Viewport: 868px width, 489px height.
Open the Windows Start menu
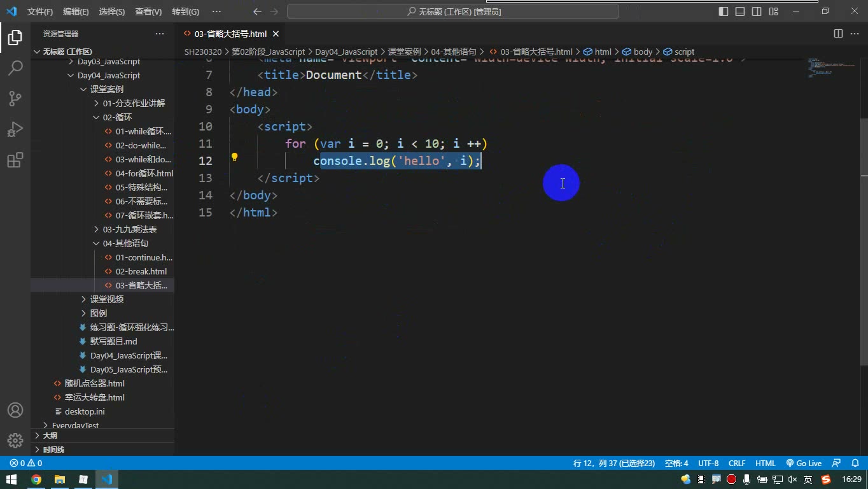(x=12, y=479)
